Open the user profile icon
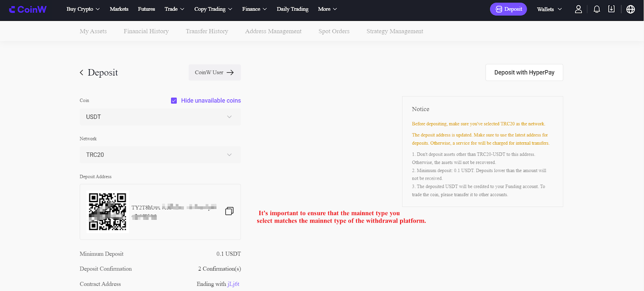This screenshot has width=644, height=291. pyautogui.click(x=578, y=9)
